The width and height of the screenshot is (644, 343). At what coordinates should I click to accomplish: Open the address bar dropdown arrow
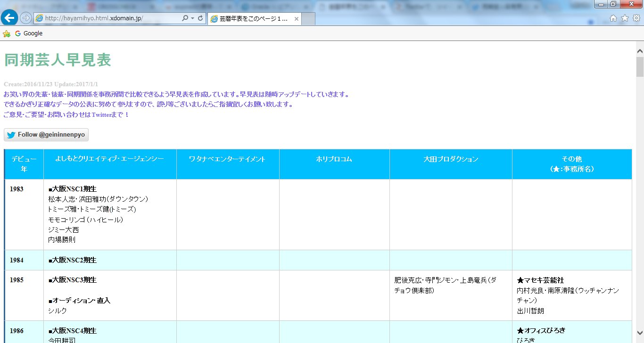coord(192,18)
